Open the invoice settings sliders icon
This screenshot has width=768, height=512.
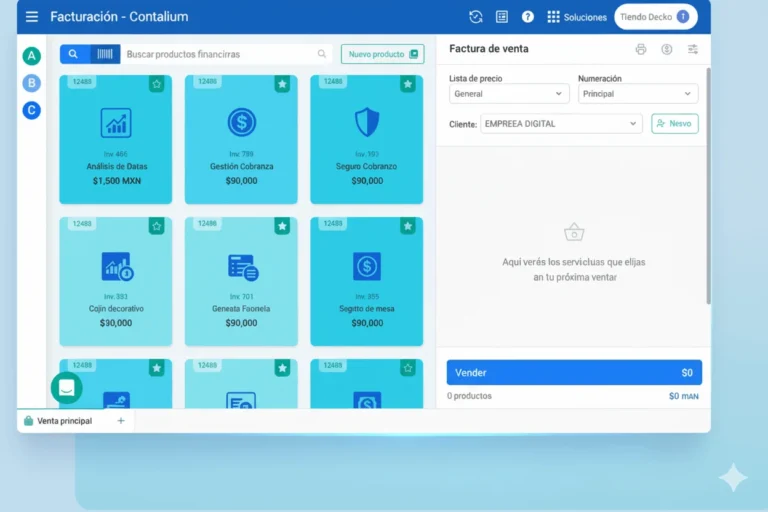tap(693, 49)
